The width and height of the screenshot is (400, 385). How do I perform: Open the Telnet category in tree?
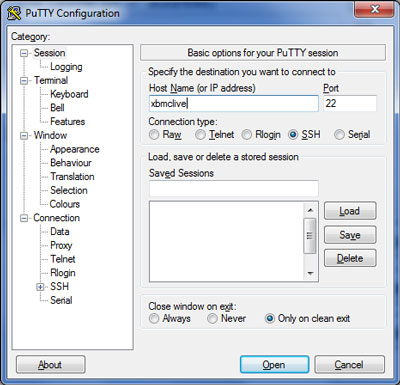(63, 259)
